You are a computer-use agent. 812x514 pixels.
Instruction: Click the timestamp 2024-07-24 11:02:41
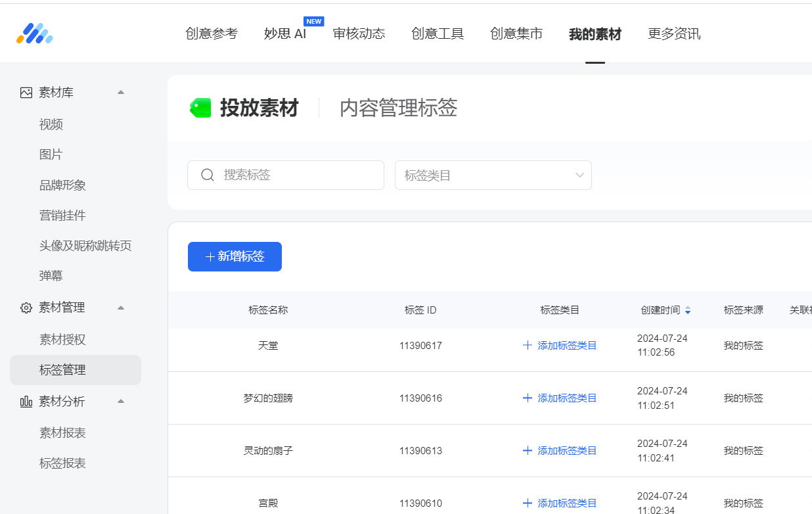(x=662, y=450)
